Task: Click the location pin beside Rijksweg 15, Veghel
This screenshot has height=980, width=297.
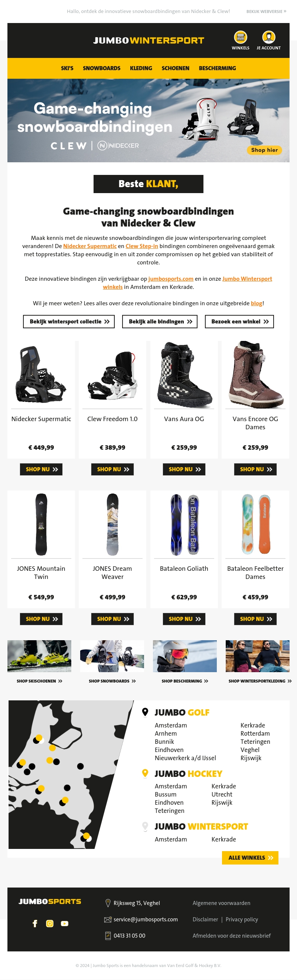Action: (108, 903)
